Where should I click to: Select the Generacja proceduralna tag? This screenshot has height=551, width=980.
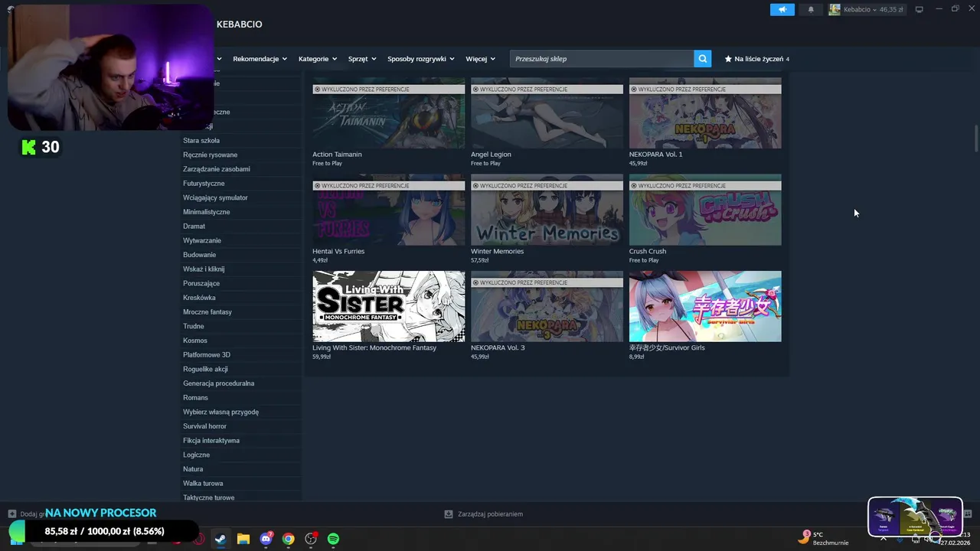click(x=219, y=383)
